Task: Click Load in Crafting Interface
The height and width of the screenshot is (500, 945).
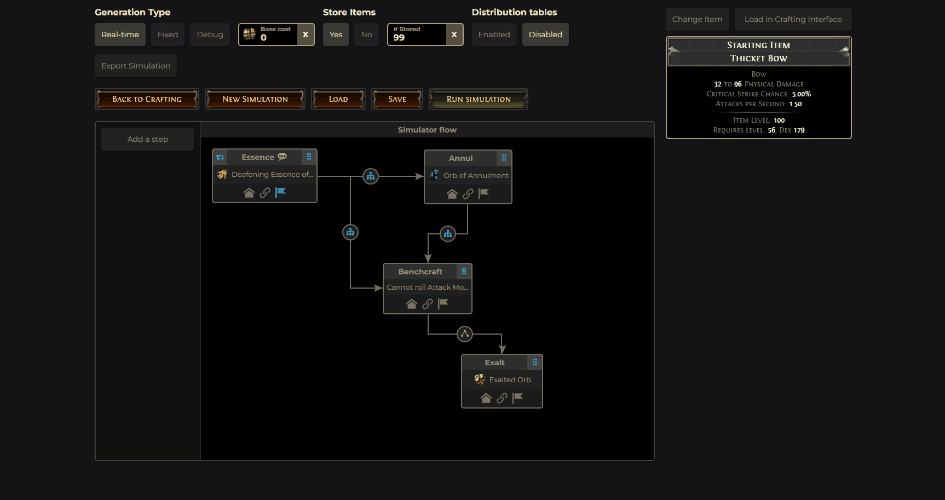Action: click(793, 19)
